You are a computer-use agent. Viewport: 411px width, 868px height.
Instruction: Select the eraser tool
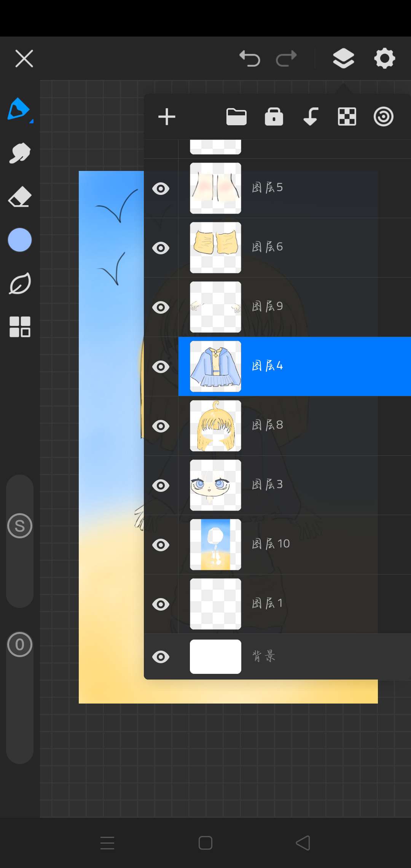[x=20, y=197]
